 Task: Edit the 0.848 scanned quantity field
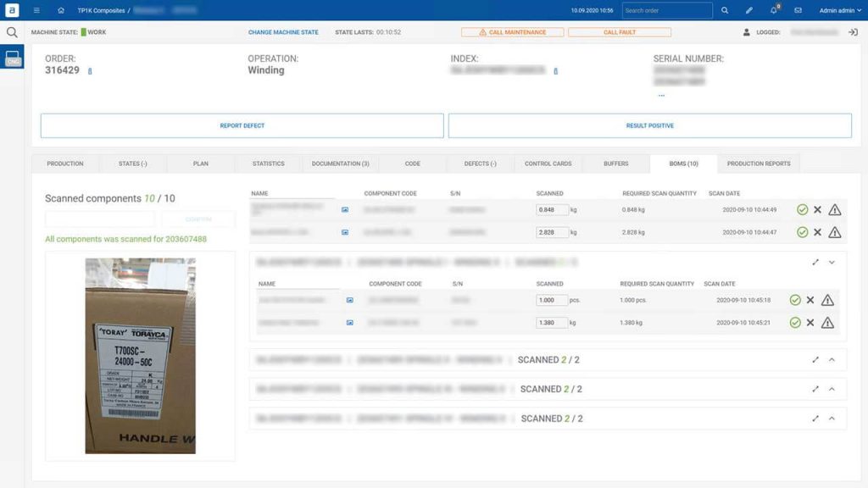tap(551, 210)
